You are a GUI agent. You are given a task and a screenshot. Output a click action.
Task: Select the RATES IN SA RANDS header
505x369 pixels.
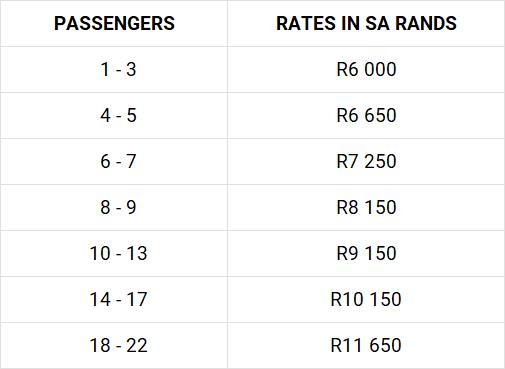pos(366,23)
